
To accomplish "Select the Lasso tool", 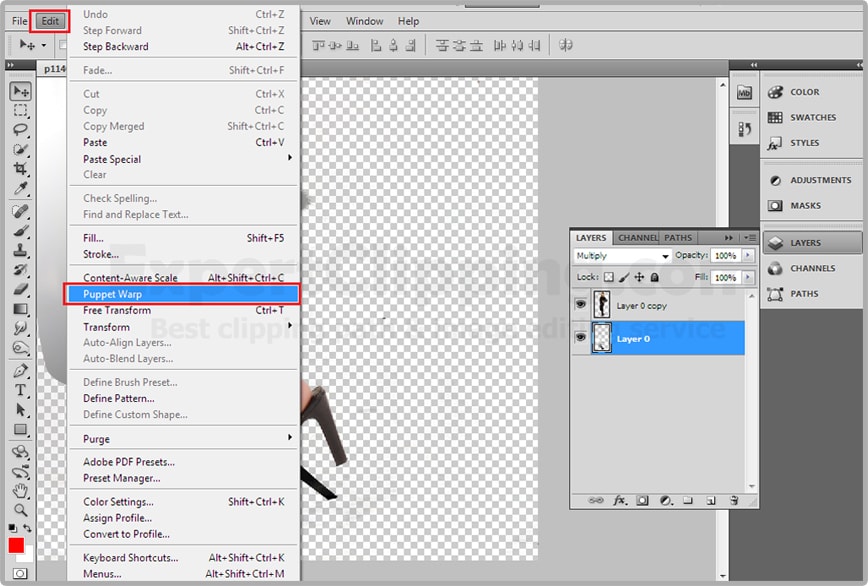I will point(20,130).
